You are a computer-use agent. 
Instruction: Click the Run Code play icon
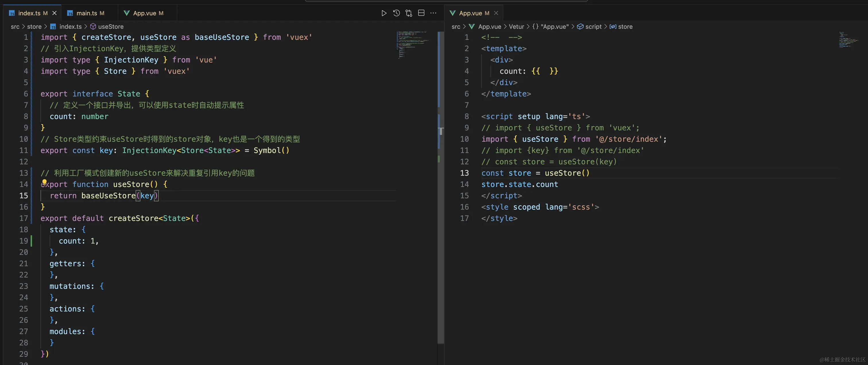384,13
